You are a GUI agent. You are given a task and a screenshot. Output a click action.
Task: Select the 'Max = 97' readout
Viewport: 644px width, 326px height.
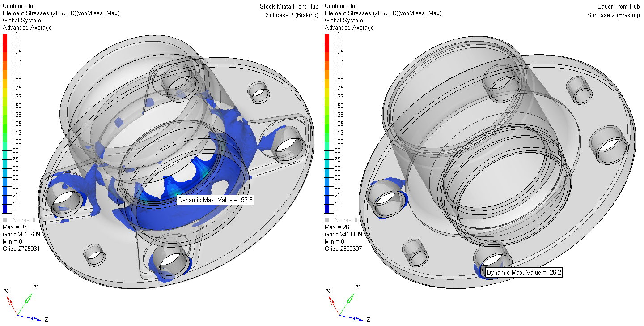pos(15,227)
